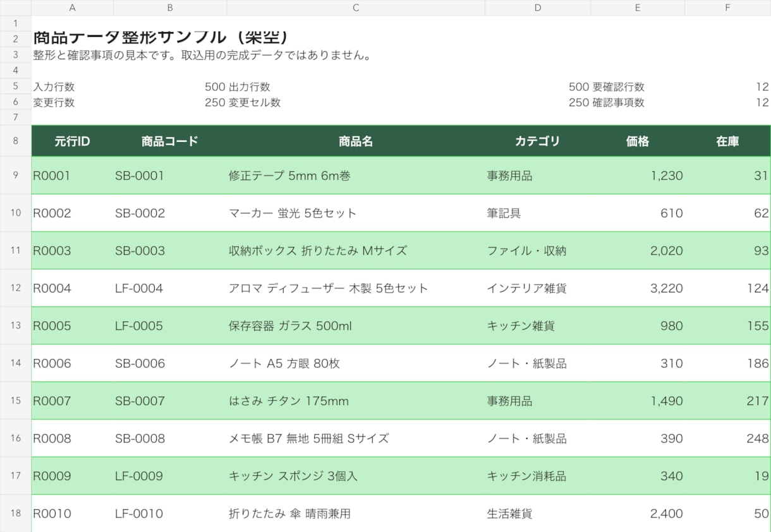This screenshot has width=771, height=532.
Task: Select product code LF-0005
Action: coord(170,325)
